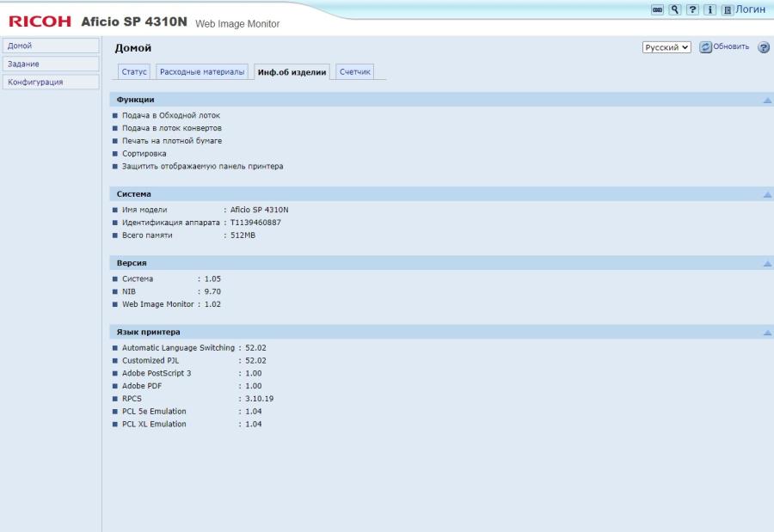Open Домой in the left sidebar
Screen dimensions: 774x532
51,46
